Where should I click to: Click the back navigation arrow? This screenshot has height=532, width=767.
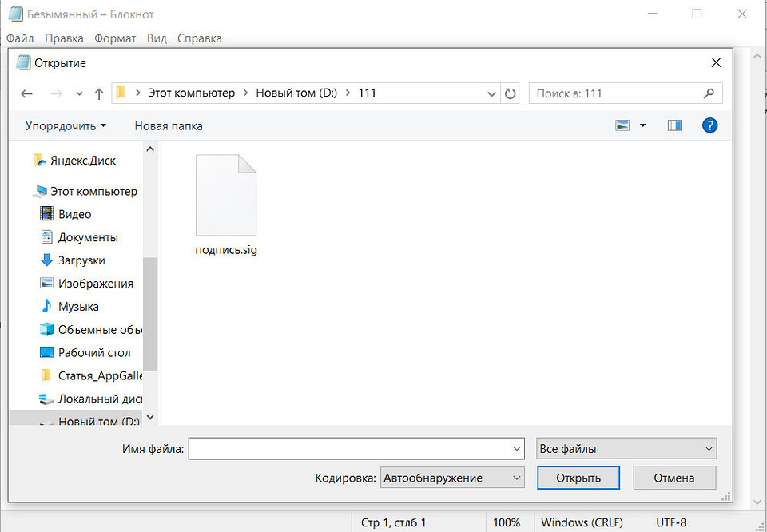coord(26,93)
